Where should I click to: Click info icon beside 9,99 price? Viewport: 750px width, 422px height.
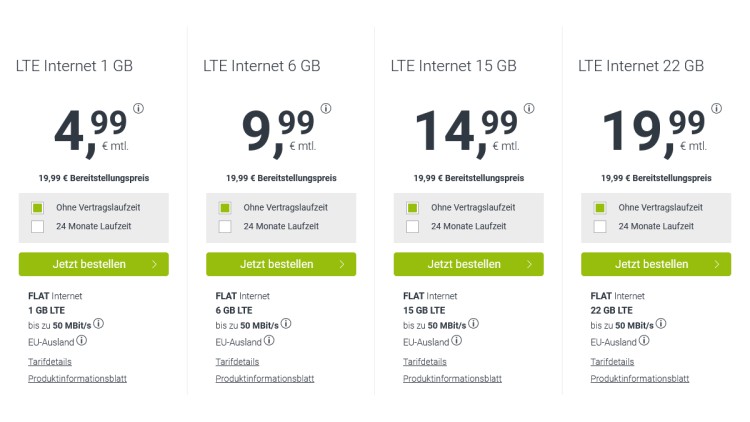click(x=326, y=109)
